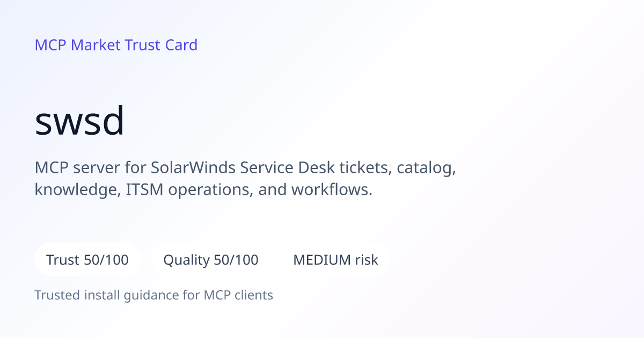This screenshot has width=644, height=338.
Task: Click the 50/100 score in Quality badge
Action: pos(236,260)
